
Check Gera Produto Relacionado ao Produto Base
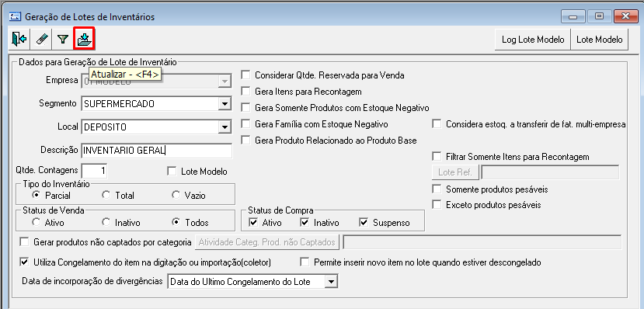coord(245,141)
